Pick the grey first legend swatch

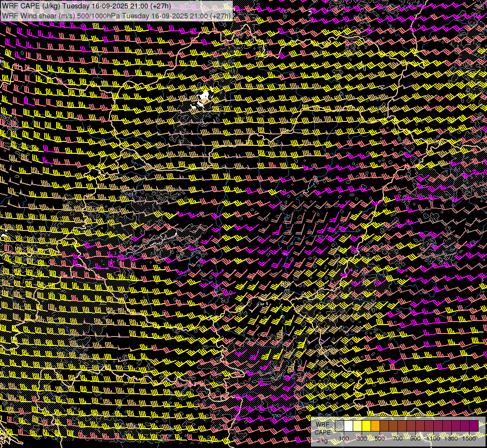339,426
